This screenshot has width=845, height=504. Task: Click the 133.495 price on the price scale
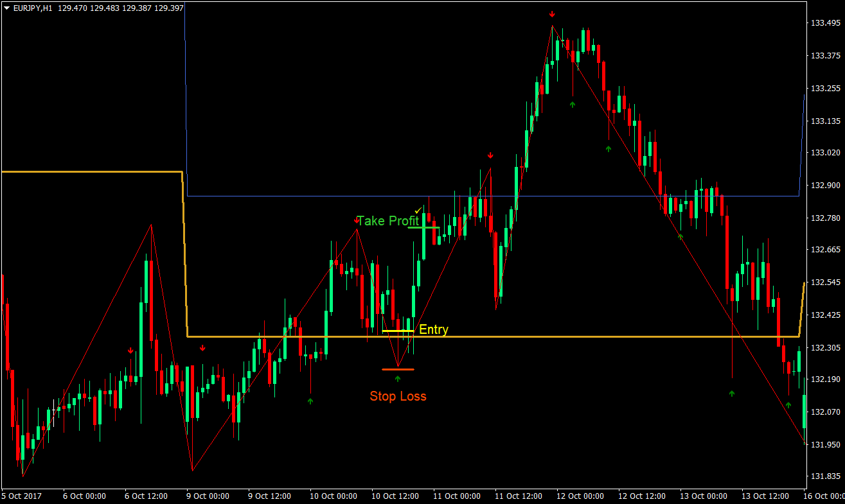[x=826, y=23]
